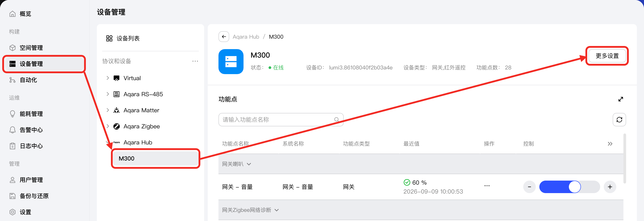This screenshot has width=644, height=221.
Task: Open 能耗管理 energy management
Action: (26, 114)
